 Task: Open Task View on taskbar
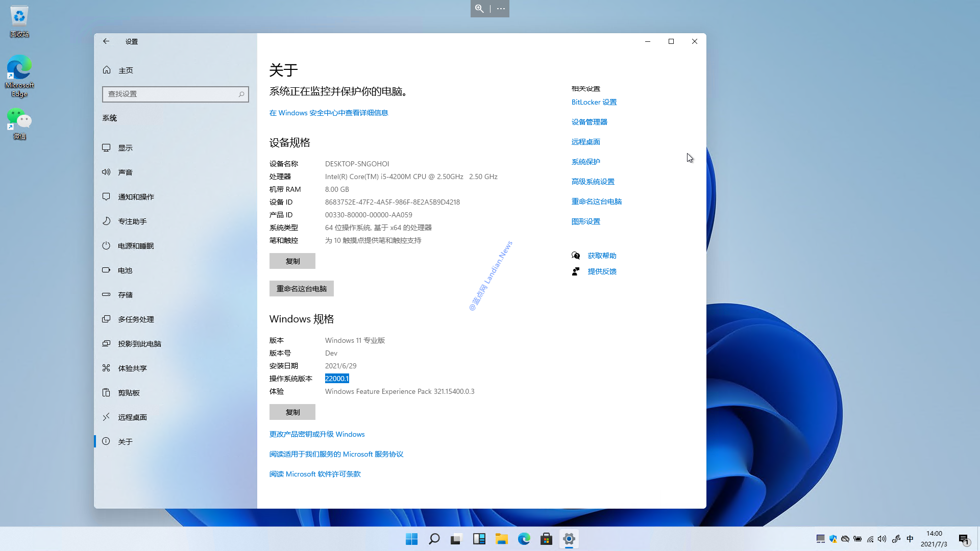456,539
